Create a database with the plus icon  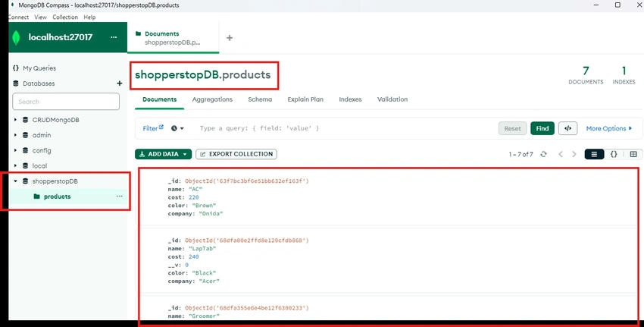click(120, 83)
